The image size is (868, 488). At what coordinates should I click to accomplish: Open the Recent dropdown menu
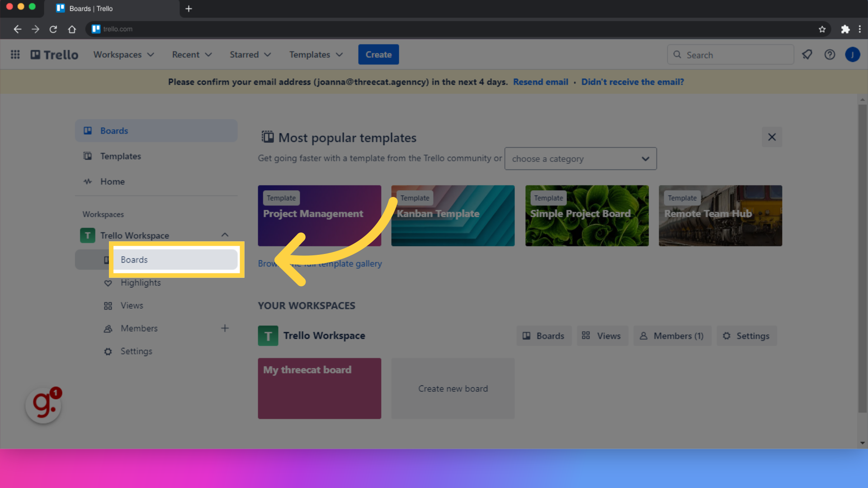[192, 55]
